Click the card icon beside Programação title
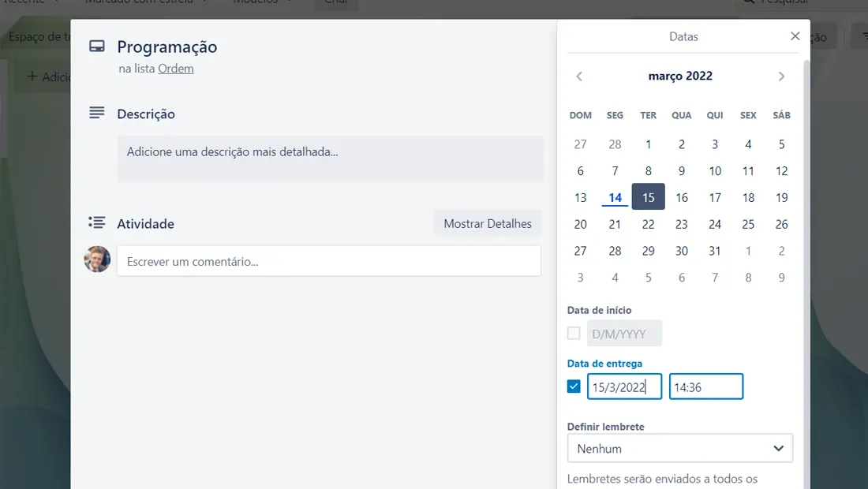Viewport: 868px width, 489px height. tap(97, 46)
